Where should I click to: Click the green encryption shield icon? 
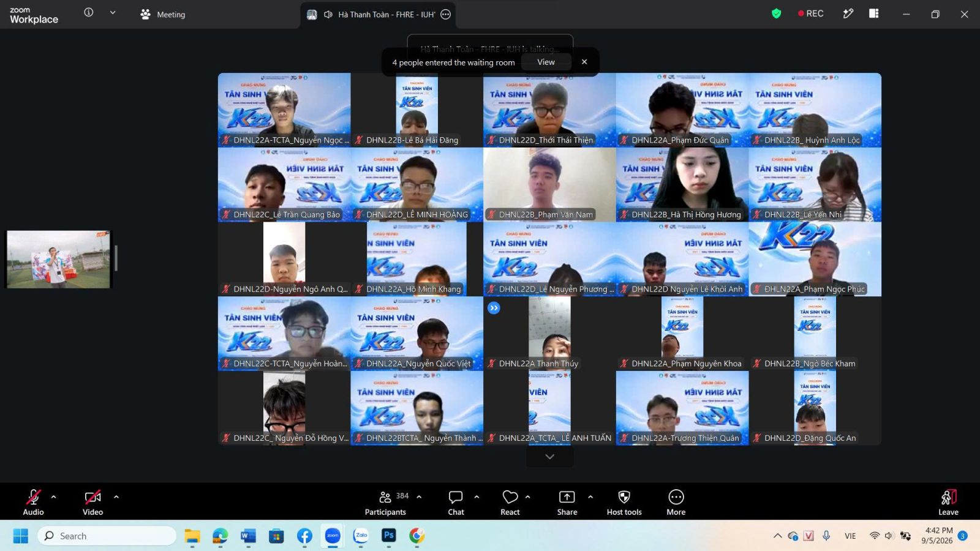pos(777,13)
